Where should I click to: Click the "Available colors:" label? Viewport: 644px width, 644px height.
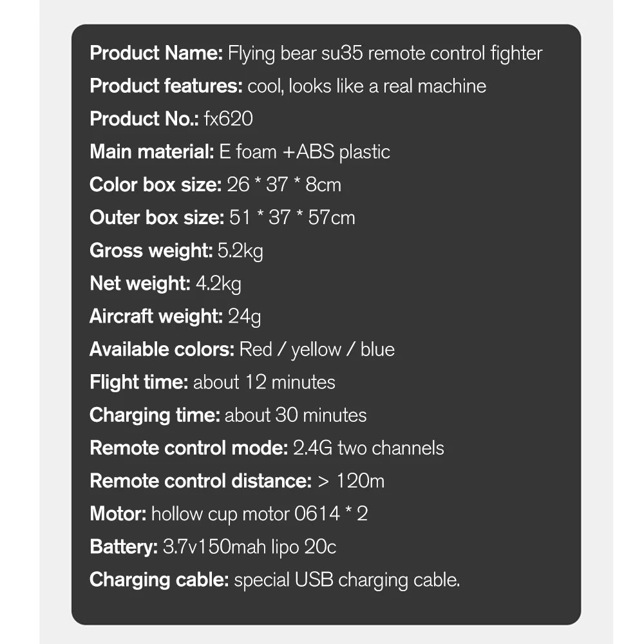tap(162, 350)
